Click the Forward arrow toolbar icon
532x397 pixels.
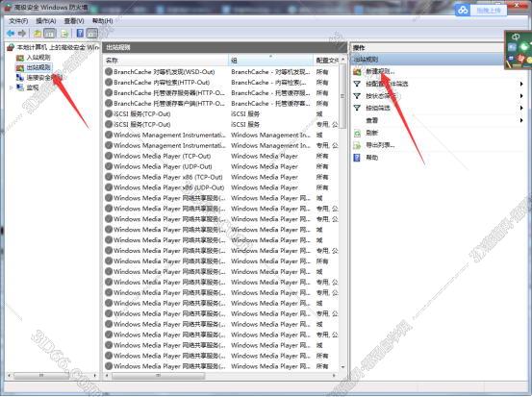click(x=22, y=34)
